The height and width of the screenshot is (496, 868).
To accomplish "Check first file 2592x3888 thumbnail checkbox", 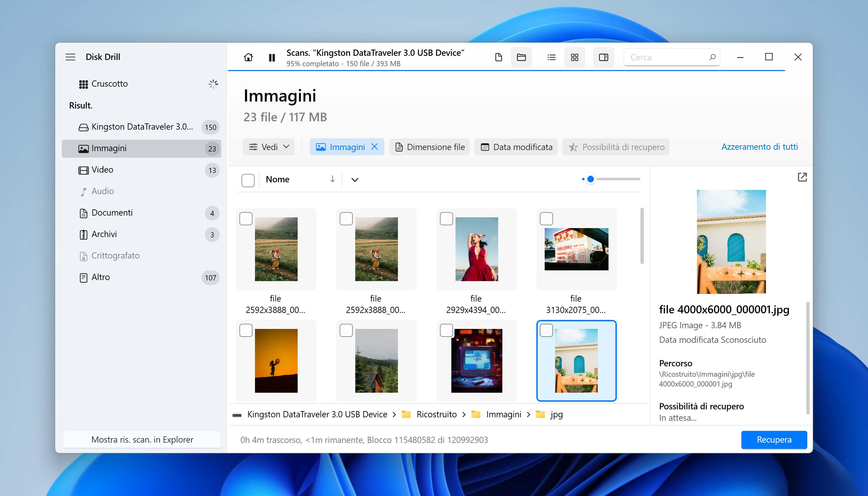I will click(x=246, y=219).
